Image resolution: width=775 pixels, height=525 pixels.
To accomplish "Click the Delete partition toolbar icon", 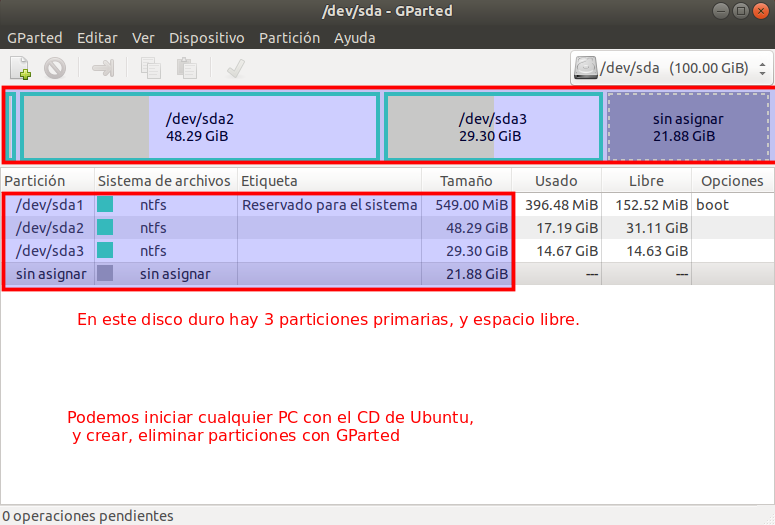I will [x=55, y=68].
